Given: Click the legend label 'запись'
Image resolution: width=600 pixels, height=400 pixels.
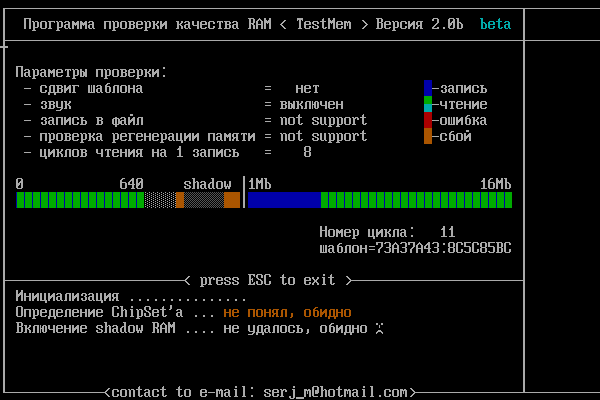Looking at the screenshot, I should click(463, 88).
